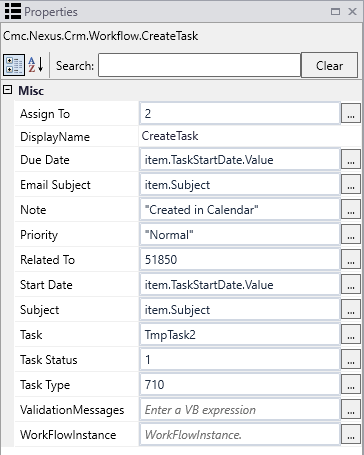The height and width of the screenshot is (455, 364).
Task: Open expression editor for ValidationMessages
Action: (x=350, y=410)
